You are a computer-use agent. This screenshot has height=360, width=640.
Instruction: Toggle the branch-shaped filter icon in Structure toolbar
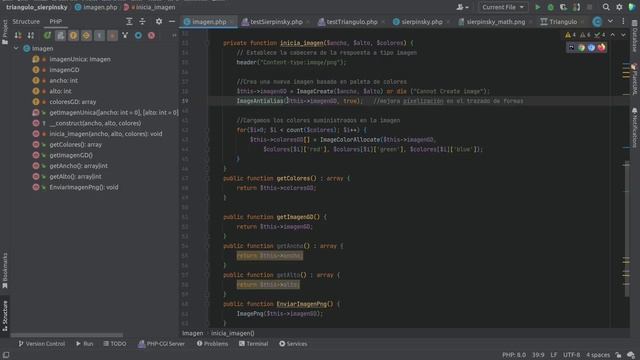(125, 36)
